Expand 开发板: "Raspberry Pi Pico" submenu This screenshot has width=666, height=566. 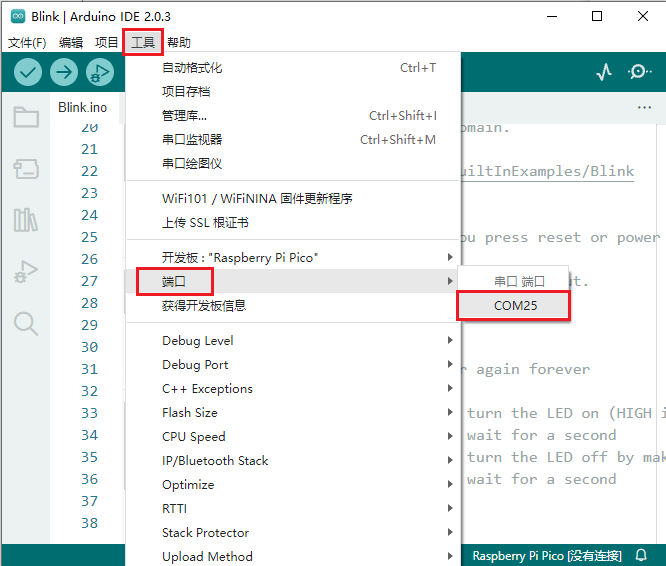(293, 257)
